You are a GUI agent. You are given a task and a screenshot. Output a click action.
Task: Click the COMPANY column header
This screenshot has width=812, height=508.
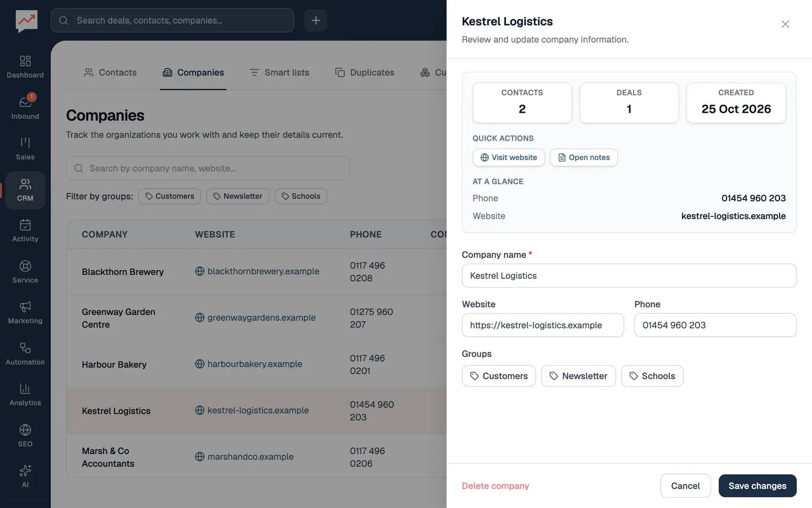coord(105,234)
